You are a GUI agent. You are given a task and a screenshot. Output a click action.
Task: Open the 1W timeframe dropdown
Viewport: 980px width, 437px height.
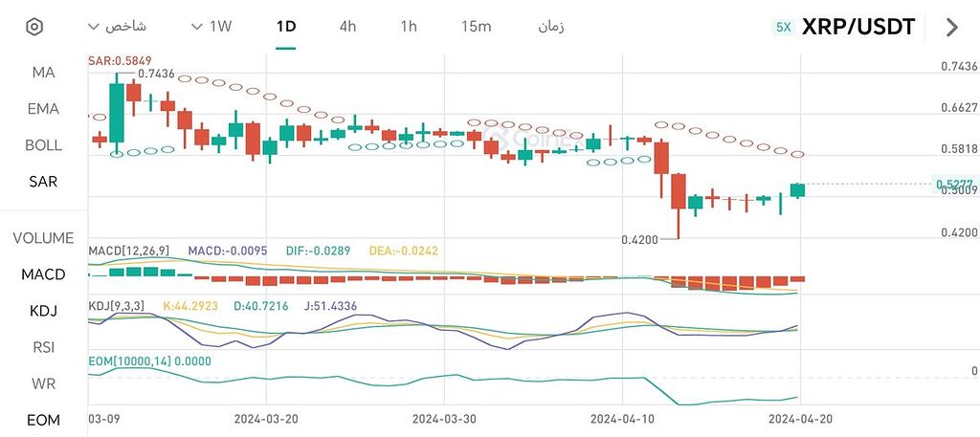(212, 27)
